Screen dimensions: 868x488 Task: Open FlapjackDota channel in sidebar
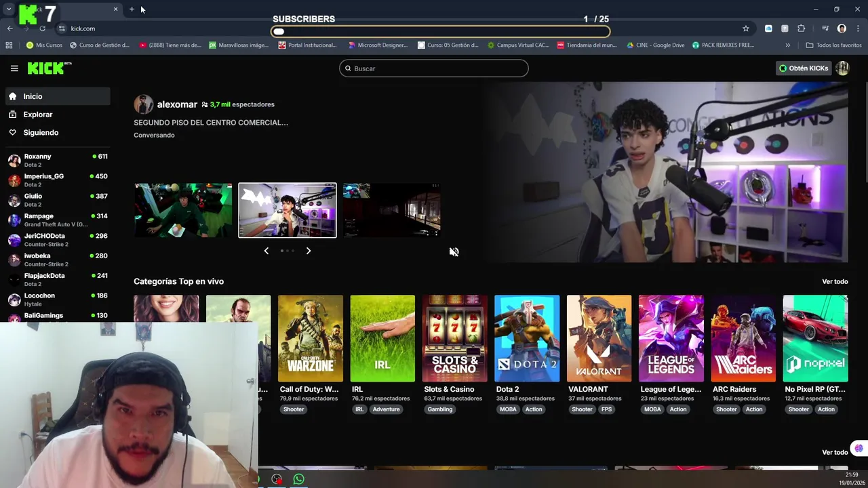tap(58, 279)
